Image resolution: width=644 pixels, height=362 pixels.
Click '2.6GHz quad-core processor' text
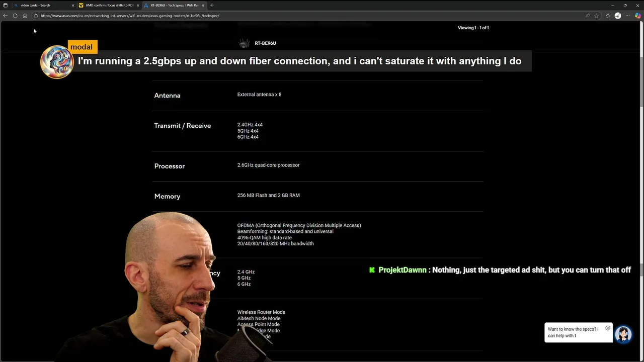point(268,165)
